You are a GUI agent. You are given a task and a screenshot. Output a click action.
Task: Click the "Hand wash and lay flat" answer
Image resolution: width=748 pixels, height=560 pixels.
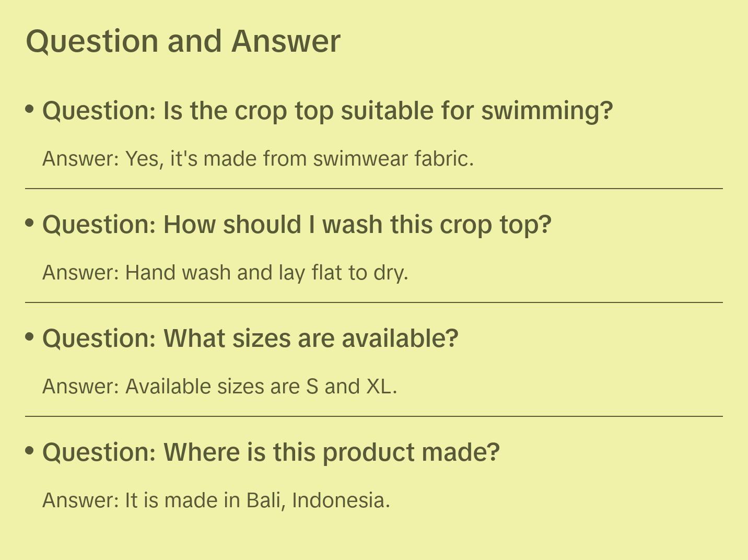pyautogui.click(x=225, y=273)
